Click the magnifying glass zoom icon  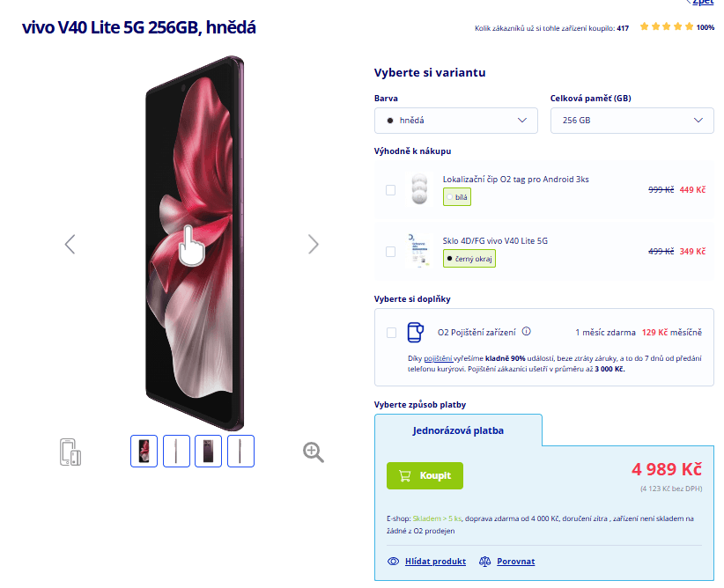(313, 452)
